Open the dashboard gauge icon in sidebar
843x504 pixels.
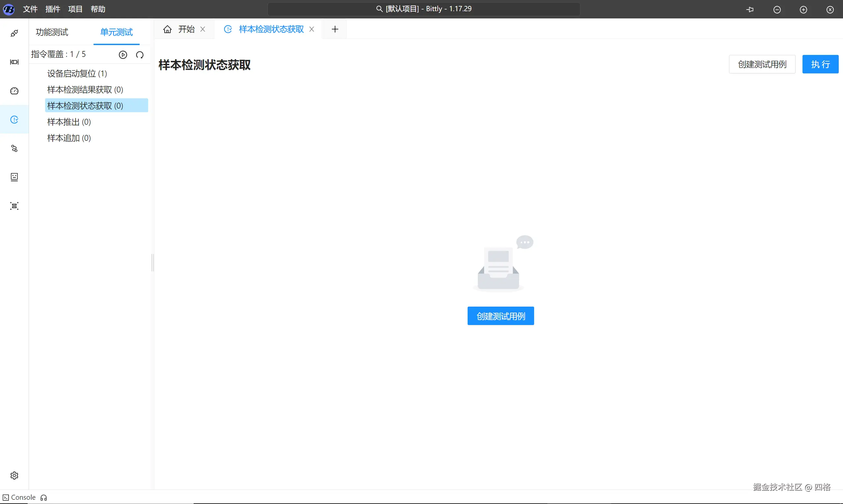14,91
